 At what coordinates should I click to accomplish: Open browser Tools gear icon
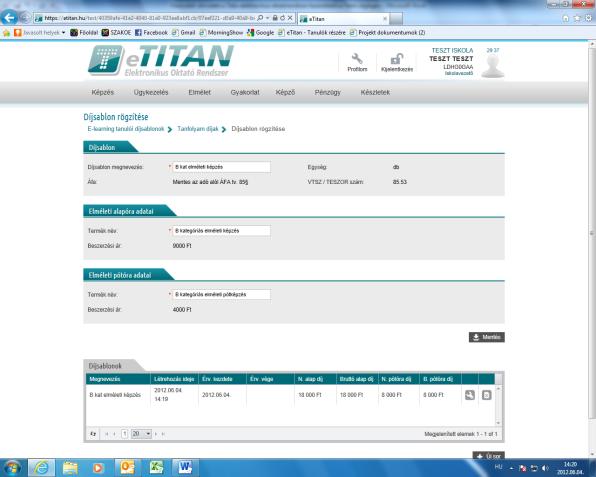(x=588, y=18)
